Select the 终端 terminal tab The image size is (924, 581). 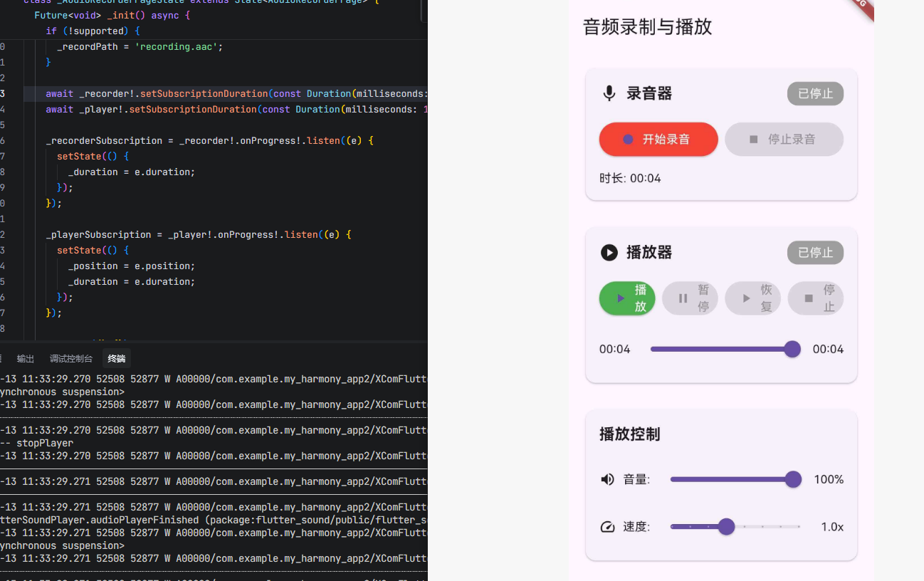coord(116,359)
